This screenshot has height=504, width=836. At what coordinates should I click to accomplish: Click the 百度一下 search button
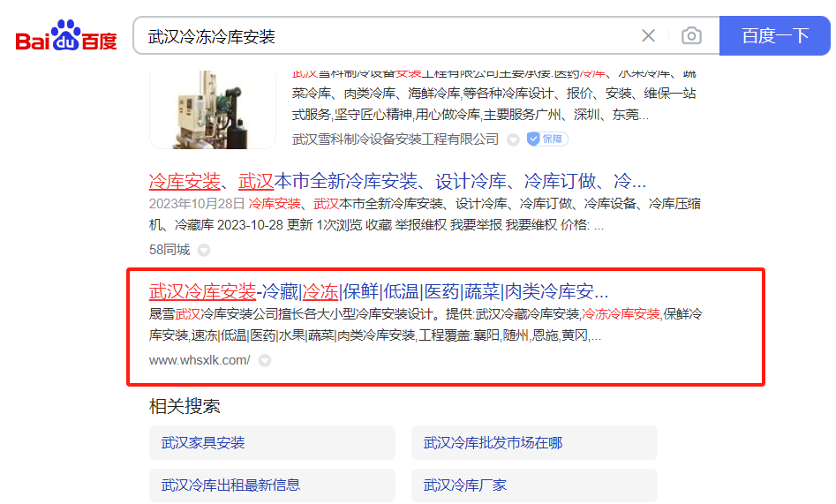pos(775,35)
